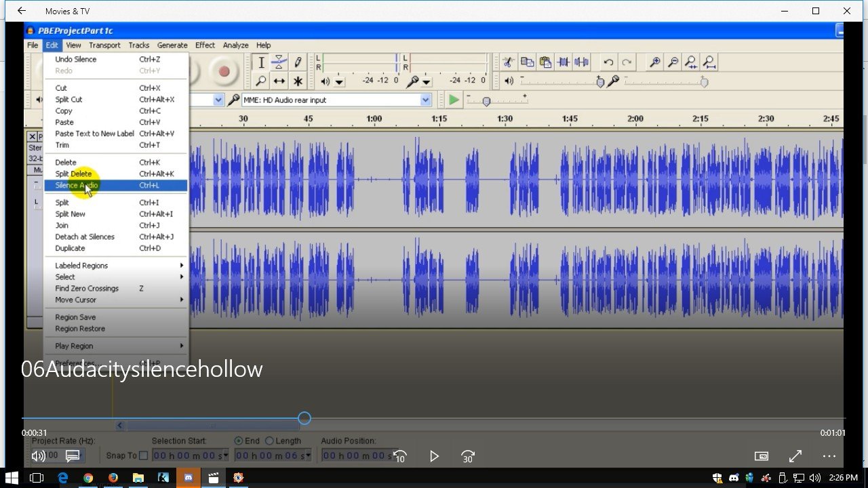
Task: Open output meter dropdown arrow
Action: click(x=340, y=82)
